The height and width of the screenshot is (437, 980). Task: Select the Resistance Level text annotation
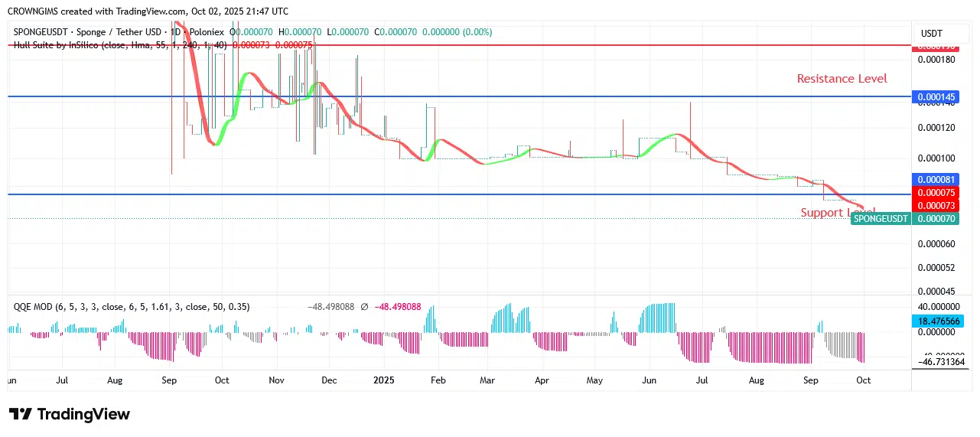point(842,79)
